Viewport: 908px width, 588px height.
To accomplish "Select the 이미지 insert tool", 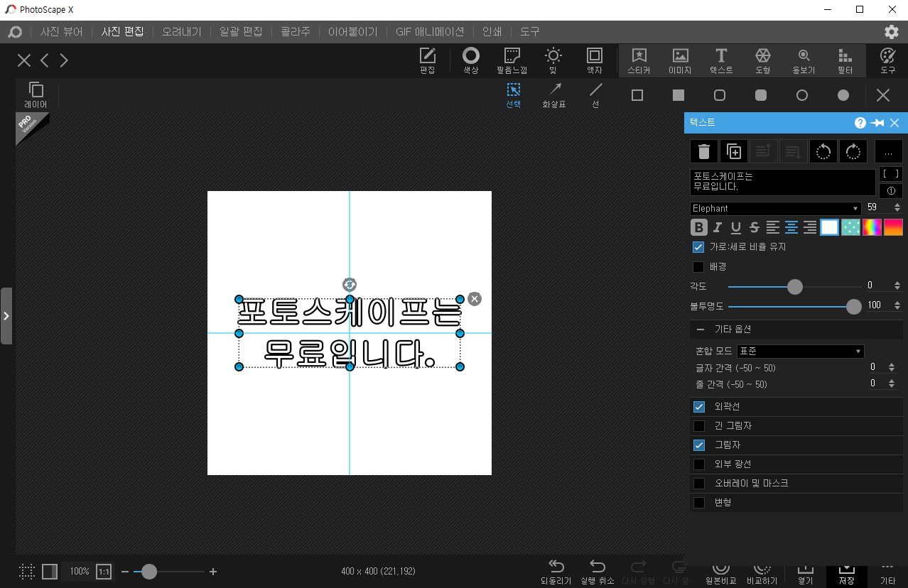I will point(680,60).
